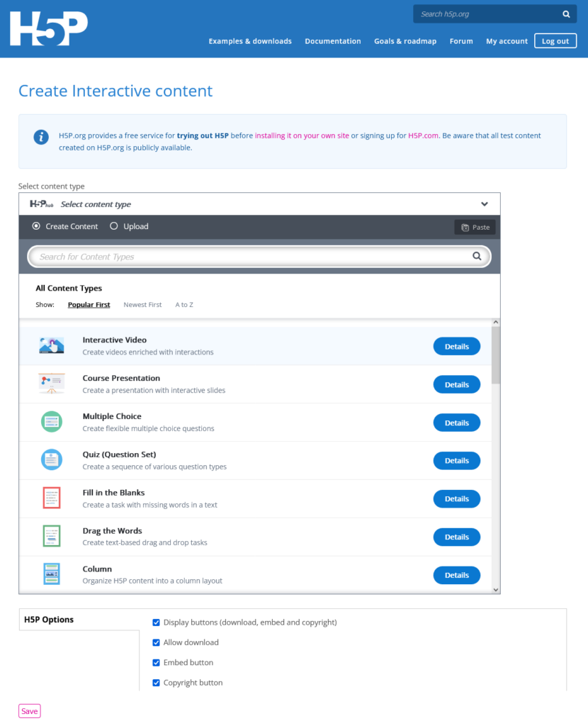588x726 pixels.
Task: Open the Documentation menu item
Action: [x=333, y=41]
